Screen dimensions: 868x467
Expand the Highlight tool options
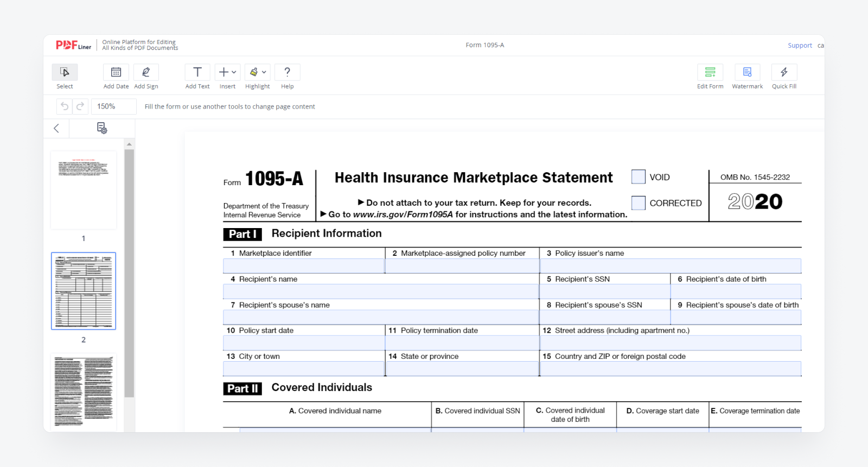pos(258,72)
